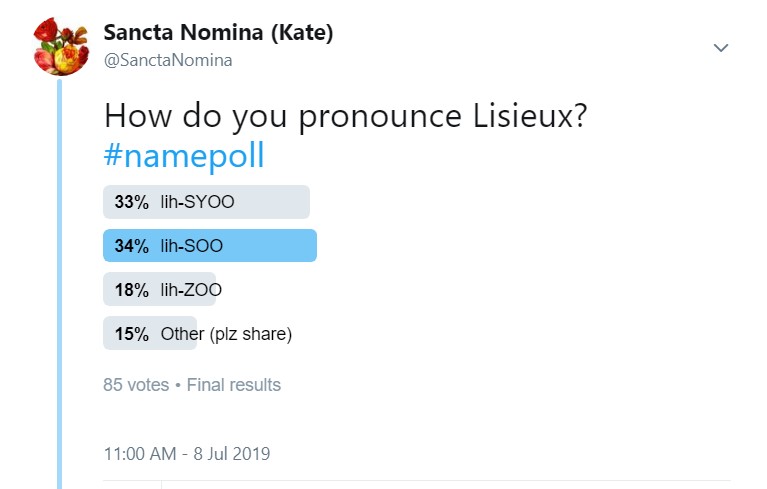Image resolution: width=767 pixels, height=489 pixels.
Task: Click the Sancta Nomina profile avatar
Action: coord(60,46)
